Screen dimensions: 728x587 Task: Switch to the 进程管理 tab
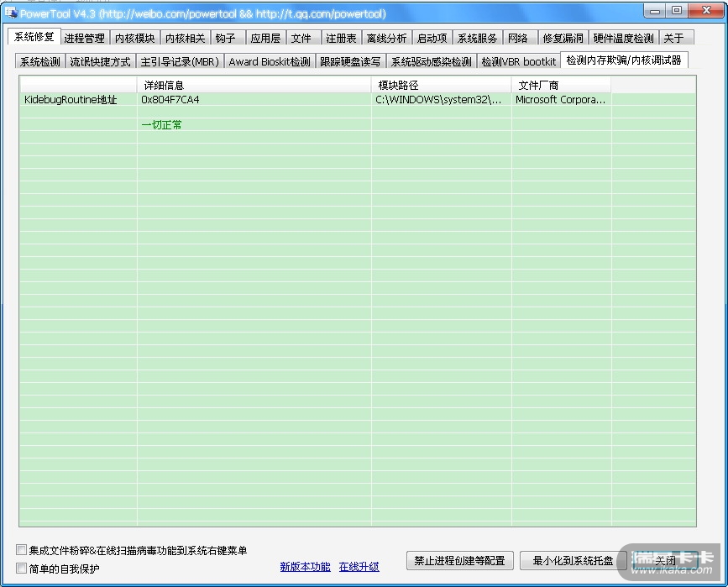85,38
